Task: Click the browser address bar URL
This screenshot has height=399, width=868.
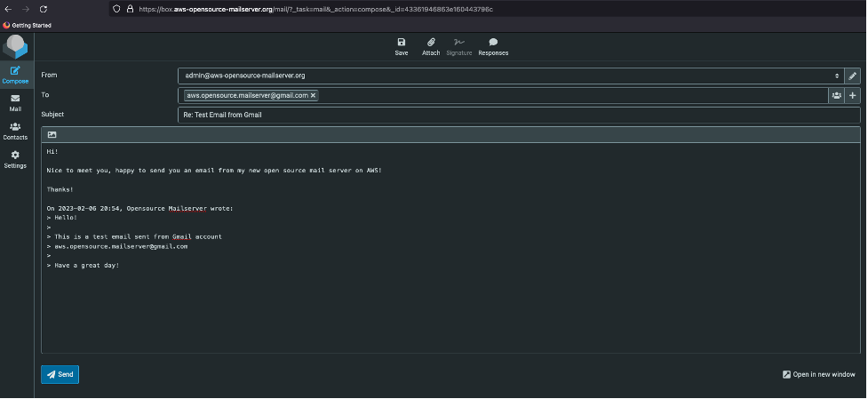Action: 315,10
